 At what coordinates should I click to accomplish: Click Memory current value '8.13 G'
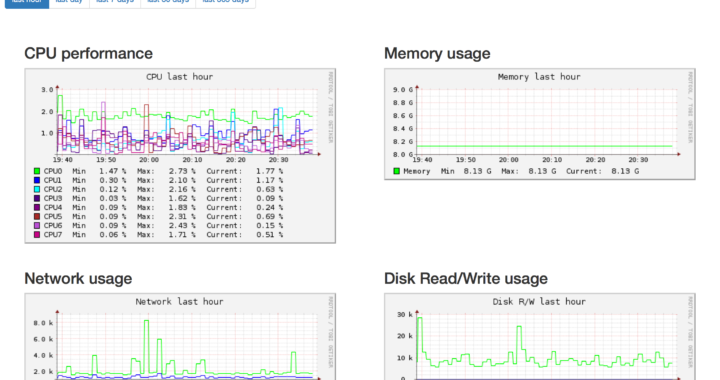(x=625, y=171)
